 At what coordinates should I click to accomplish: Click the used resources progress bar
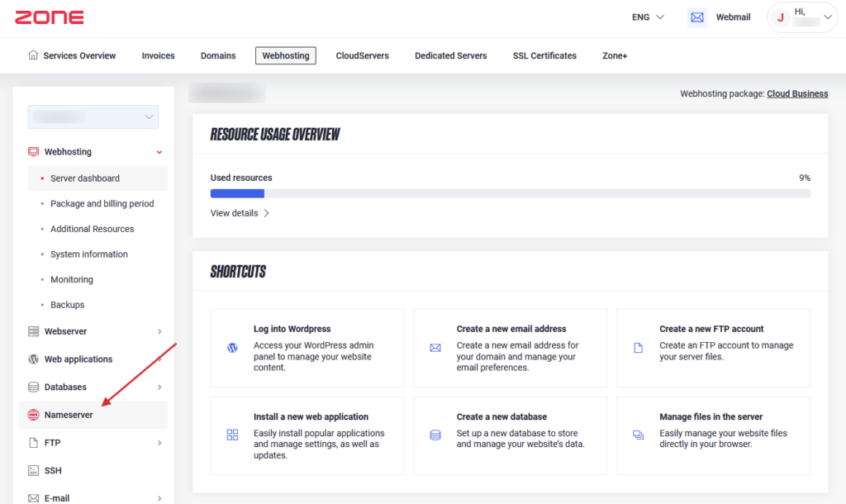click(x=510, y=193)
